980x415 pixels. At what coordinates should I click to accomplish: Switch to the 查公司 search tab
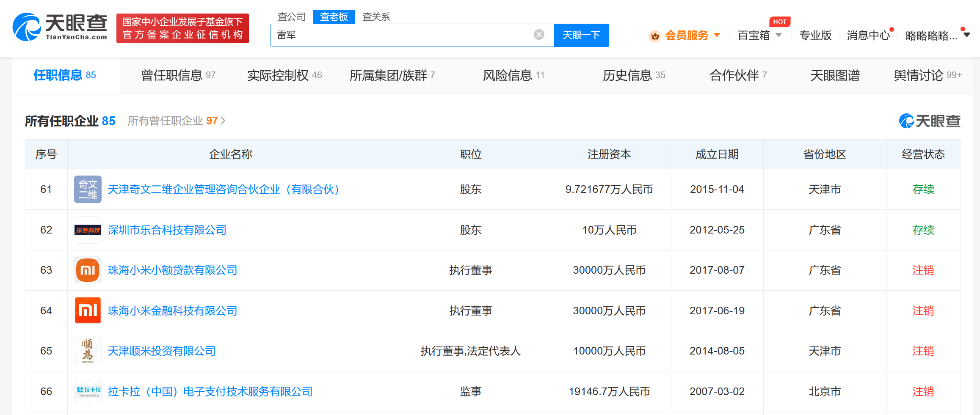point(291,17)
